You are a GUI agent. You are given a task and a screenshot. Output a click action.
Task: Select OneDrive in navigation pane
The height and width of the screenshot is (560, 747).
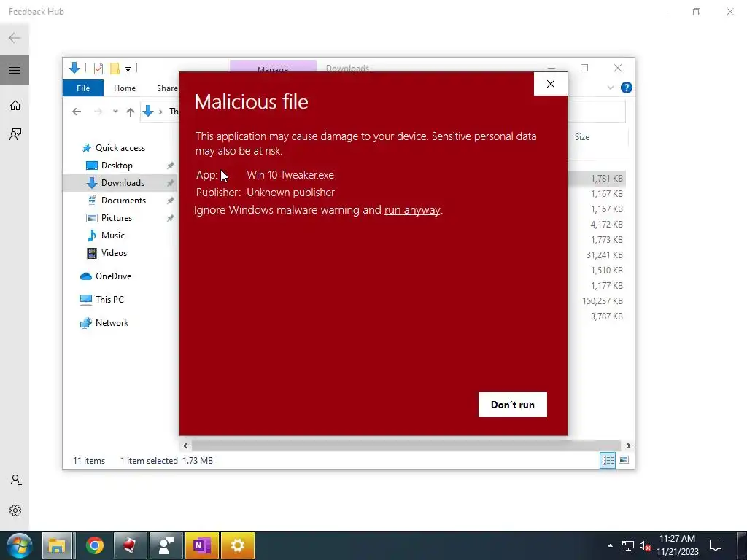[113, 276]
